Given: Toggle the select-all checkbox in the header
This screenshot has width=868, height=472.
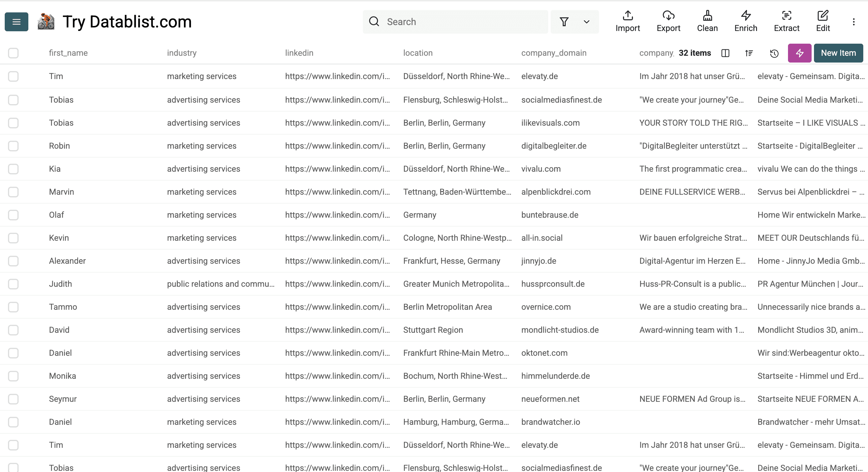Looking at the screenshot, I should (13, 53).
